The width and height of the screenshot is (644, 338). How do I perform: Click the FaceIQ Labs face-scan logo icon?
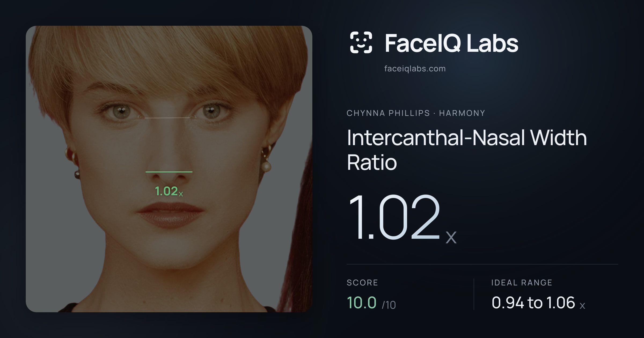pos(361,42)
